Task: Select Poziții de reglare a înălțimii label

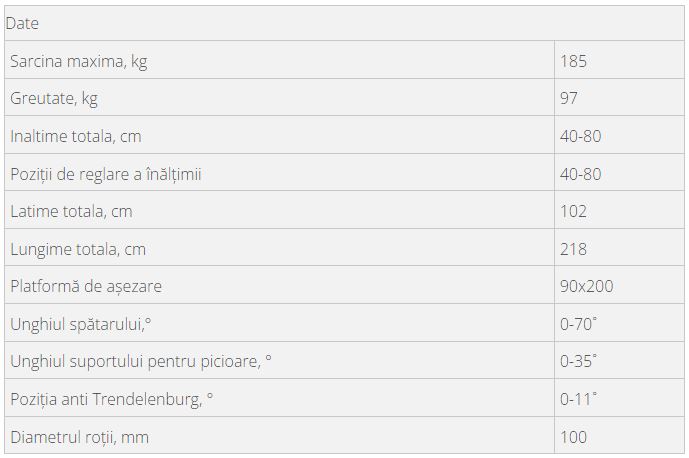Action: pyautogui.click(x=105, y=174)
